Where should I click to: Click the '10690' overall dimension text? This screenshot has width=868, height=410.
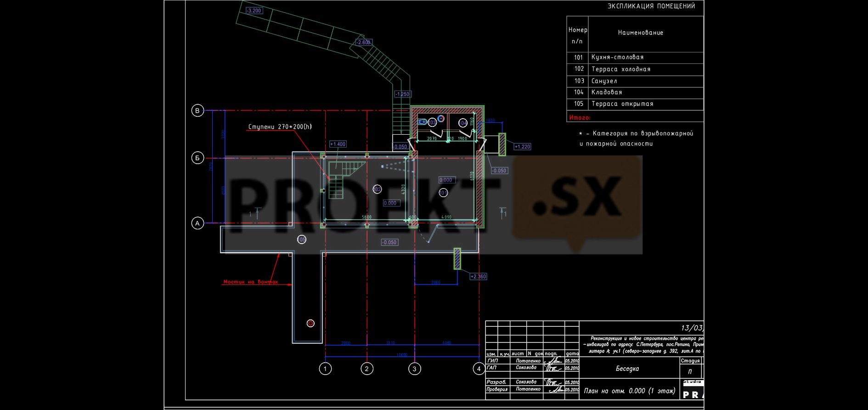coord(402,354)
